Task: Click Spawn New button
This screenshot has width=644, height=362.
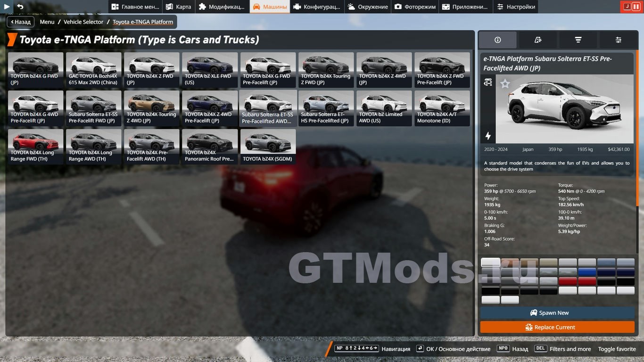Action: click(x=557, y=313)
